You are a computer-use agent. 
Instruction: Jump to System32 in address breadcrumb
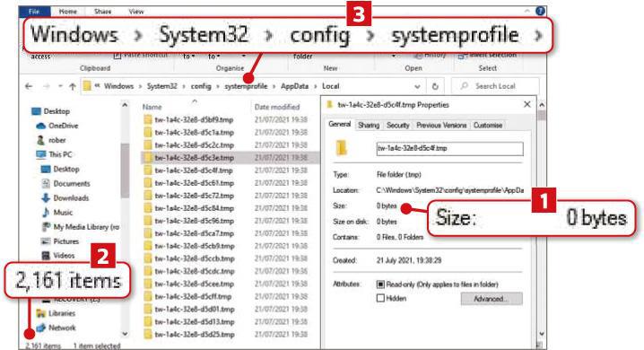click(x=162, y=86)
